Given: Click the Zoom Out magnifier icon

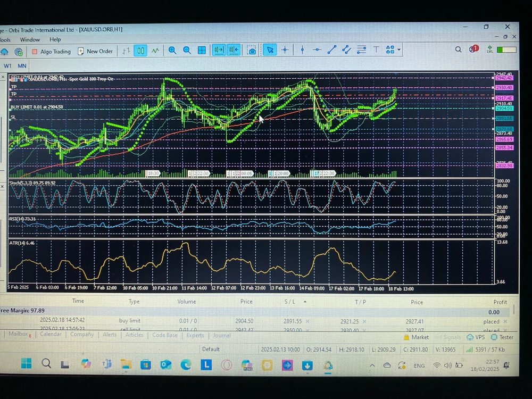Looking at the screenshot, I should tap(187, 51).
